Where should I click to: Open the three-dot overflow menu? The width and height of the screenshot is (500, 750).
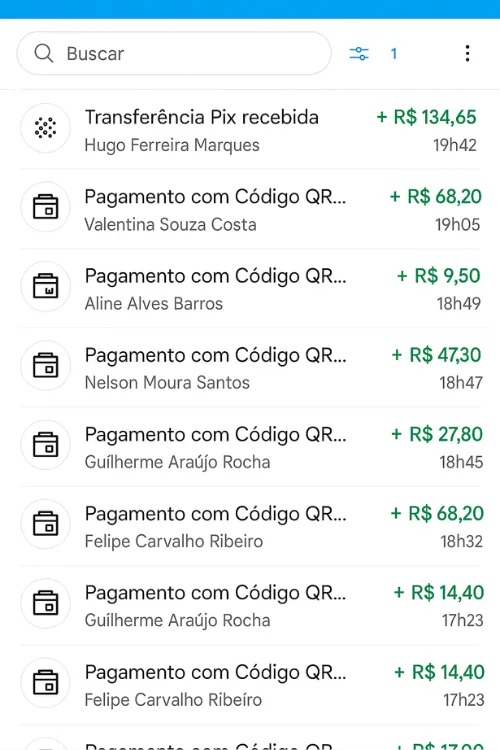[467, 53]
